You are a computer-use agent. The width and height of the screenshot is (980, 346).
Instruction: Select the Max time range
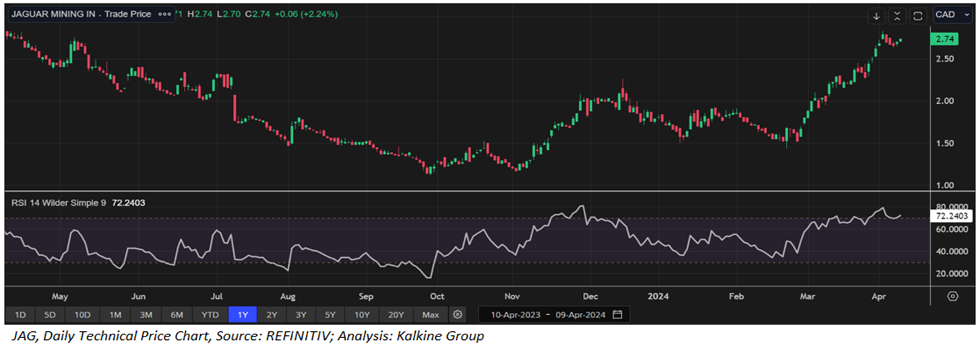point(431,314)
